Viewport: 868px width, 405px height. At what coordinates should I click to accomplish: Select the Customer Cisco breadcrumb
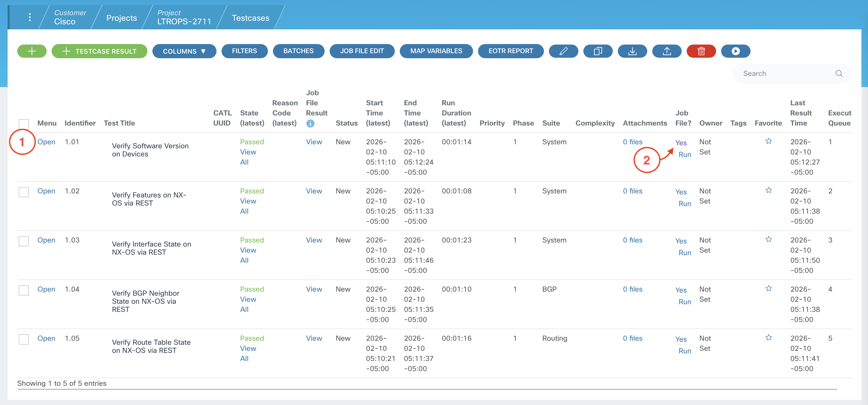pyautogui.click(x=70, y=17)
